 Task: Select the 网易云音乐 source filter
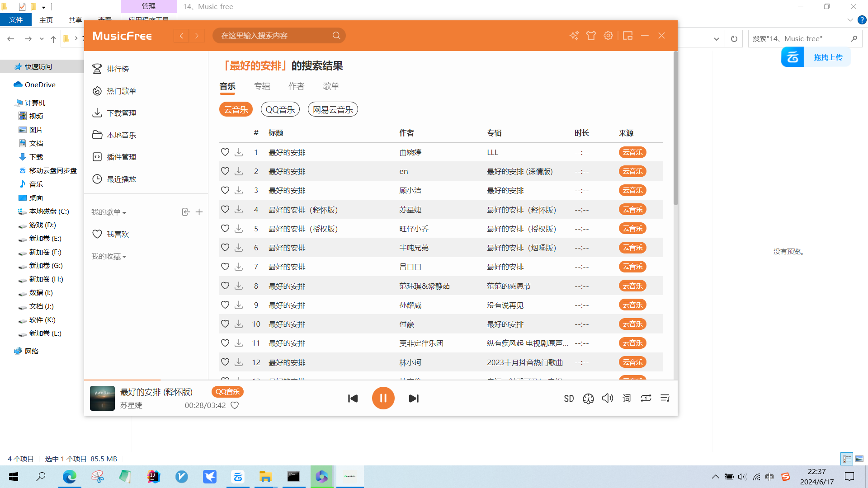[x=333, y=109]
